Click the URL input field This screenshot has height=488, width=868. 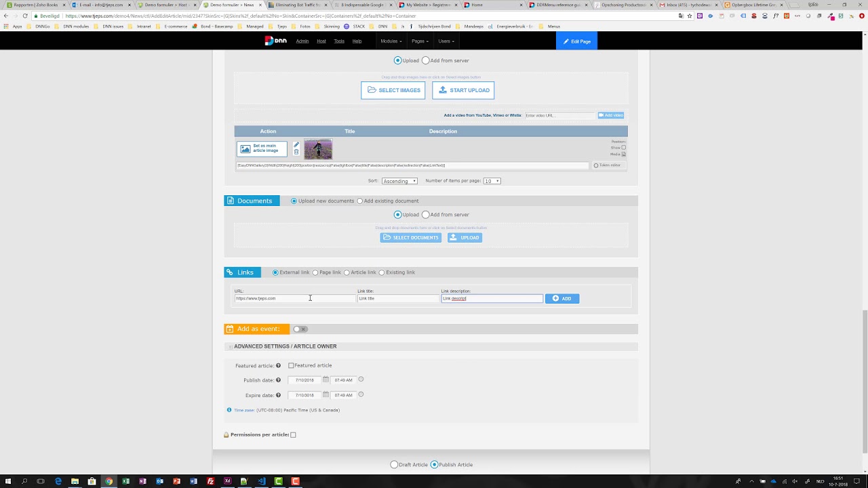click(x=295, y=298)
